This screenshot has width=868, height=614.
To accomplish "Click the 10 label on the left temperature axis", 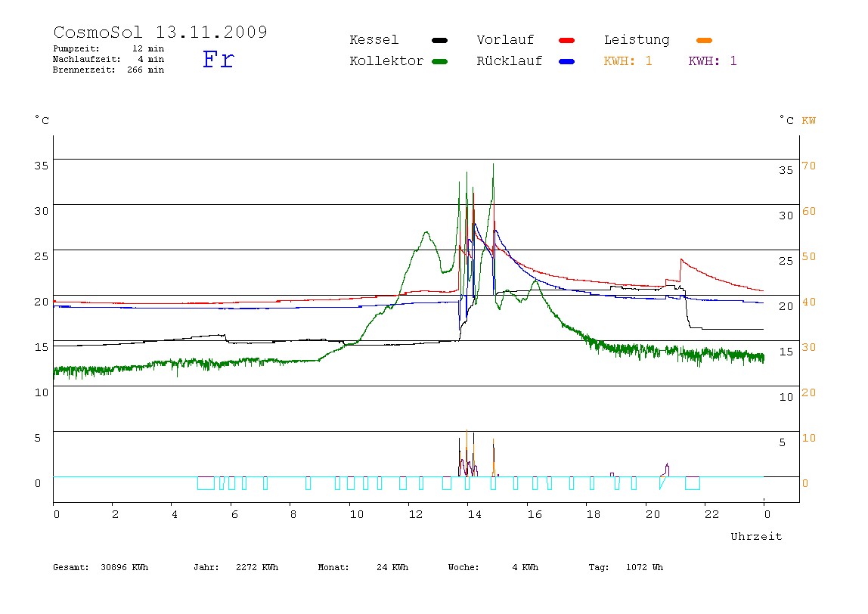I will (42, 392).
